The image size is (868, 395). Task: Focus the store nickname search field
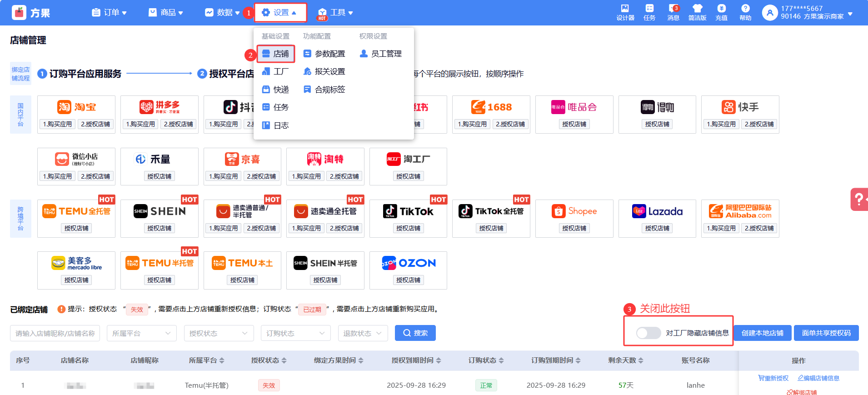[x=55, y=333]
